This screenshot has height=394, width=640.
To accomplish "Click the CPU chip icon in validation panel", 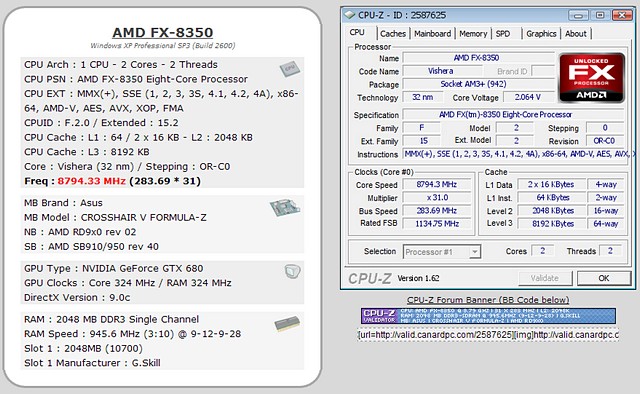I will click(x=290, y=69).
